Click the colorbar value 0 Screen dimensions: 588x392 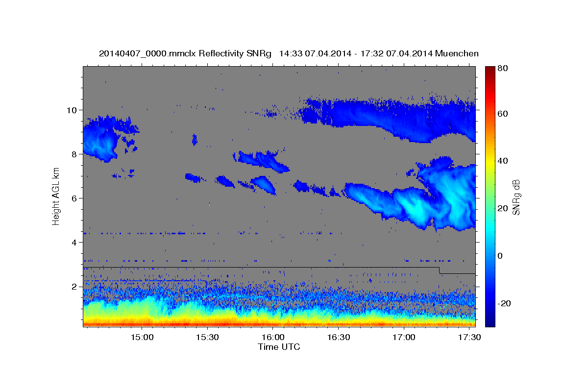click(501, 255)
